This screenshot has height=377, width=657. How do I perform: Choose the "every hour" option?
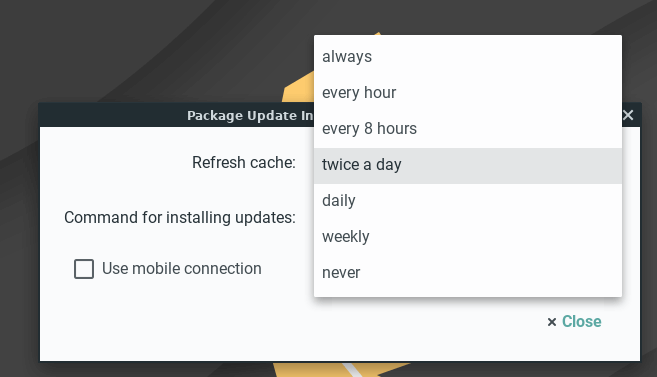click(x=468, y=93)
